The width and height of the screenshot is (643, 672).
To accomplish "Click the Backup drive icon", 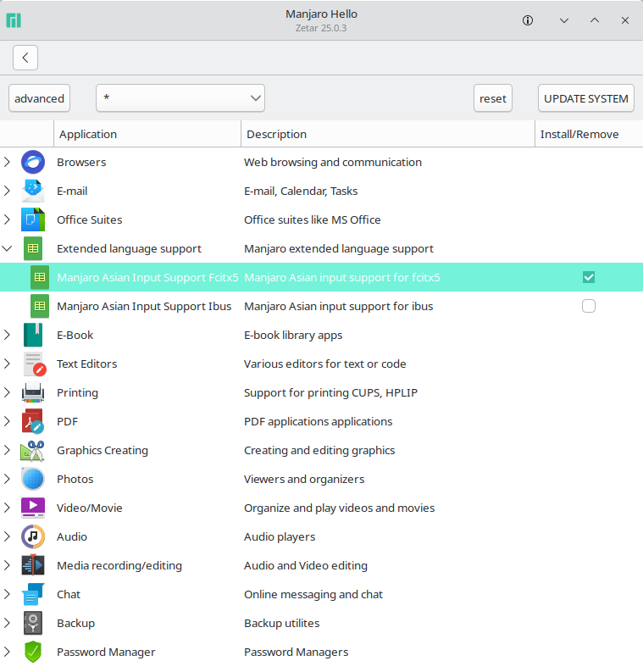I will pos(33,623).
